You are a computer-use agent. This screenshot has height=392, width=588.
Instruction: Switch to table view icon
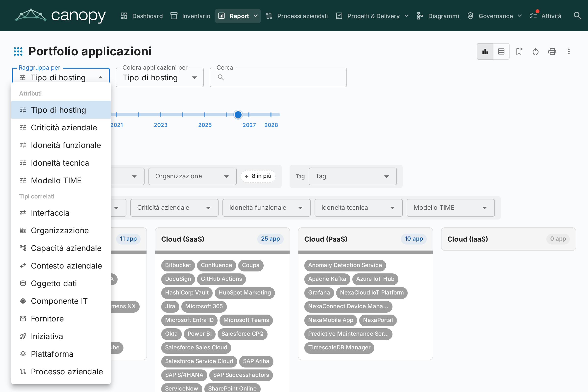(501, 51)
